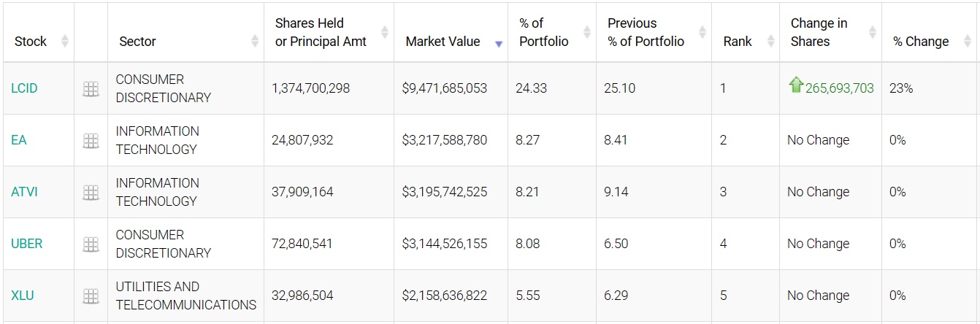Open the table grid icon for LCID
The height and width of the screenshot is (324, 980).
[x=91, y=89]
